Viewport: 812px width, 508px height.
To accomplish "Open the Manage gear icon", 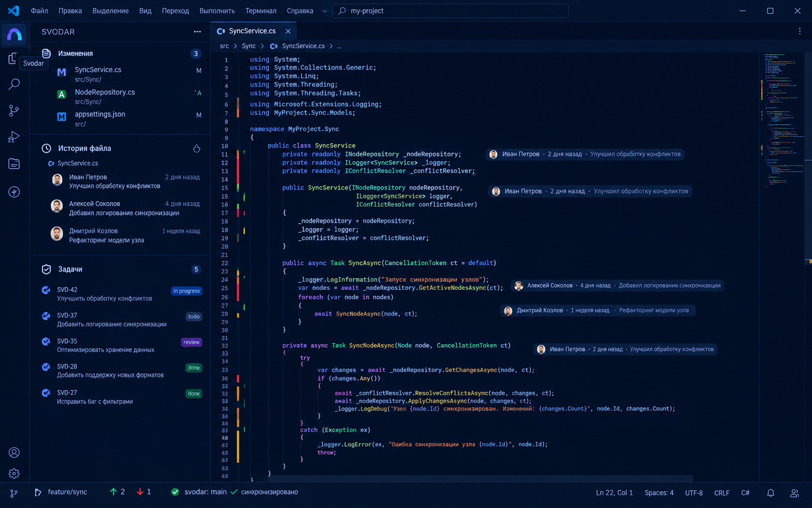I will 14,474.
